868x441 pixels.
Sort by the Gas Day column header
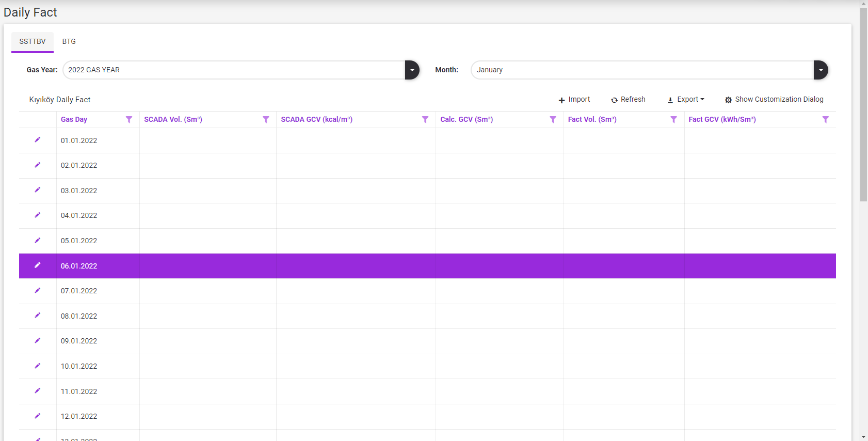pyautogui.click(x=74, y=120)
